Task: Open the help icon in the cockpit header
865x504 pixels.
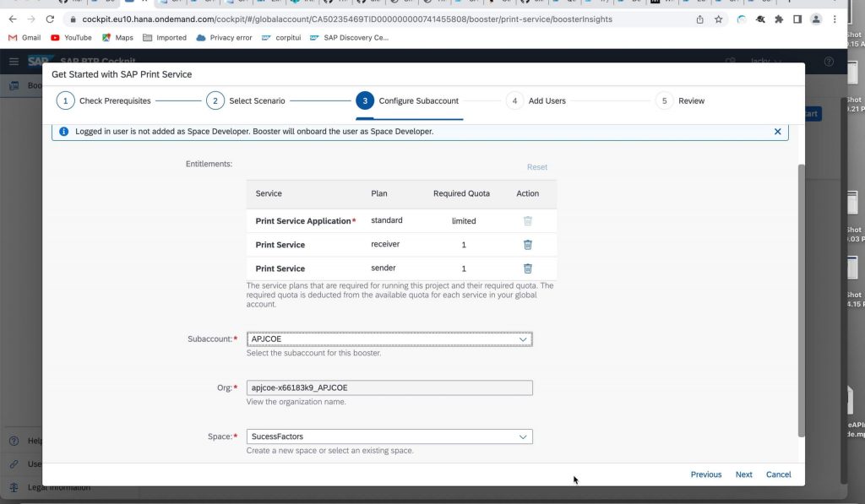Action: (829, 62)
